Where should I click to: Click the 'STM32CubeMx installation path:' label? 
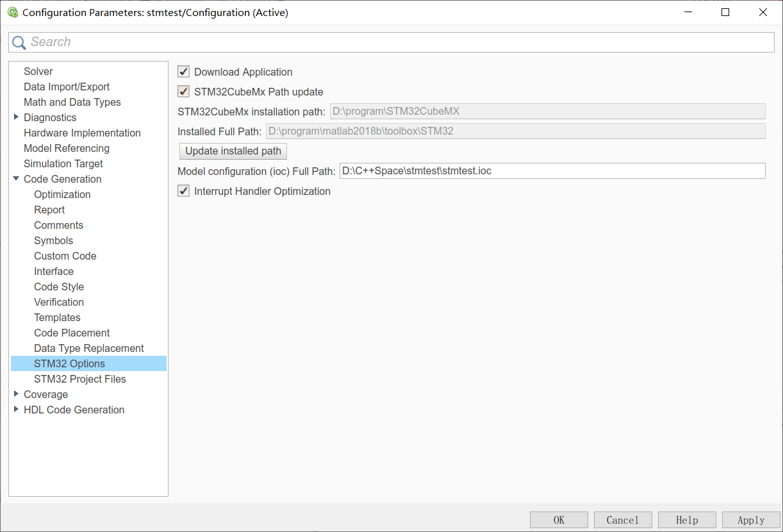click(x=251, y=111)
